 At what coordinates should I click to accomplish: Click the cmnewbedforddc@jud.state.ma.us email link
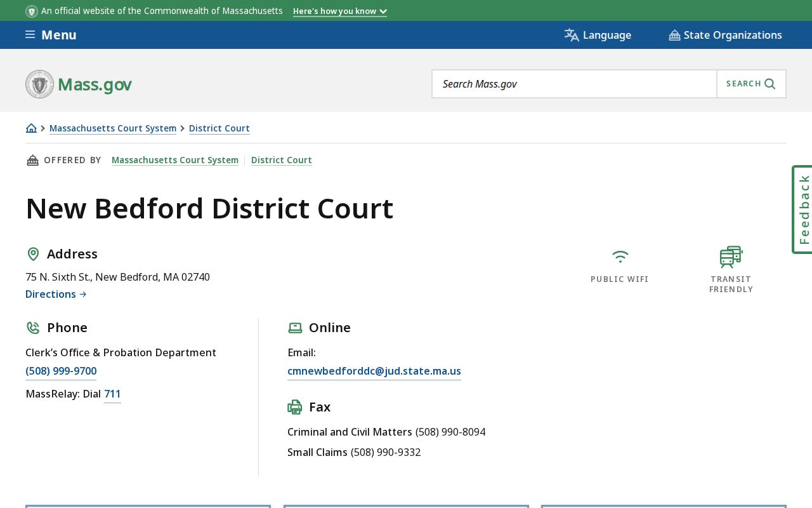point(374,371)
